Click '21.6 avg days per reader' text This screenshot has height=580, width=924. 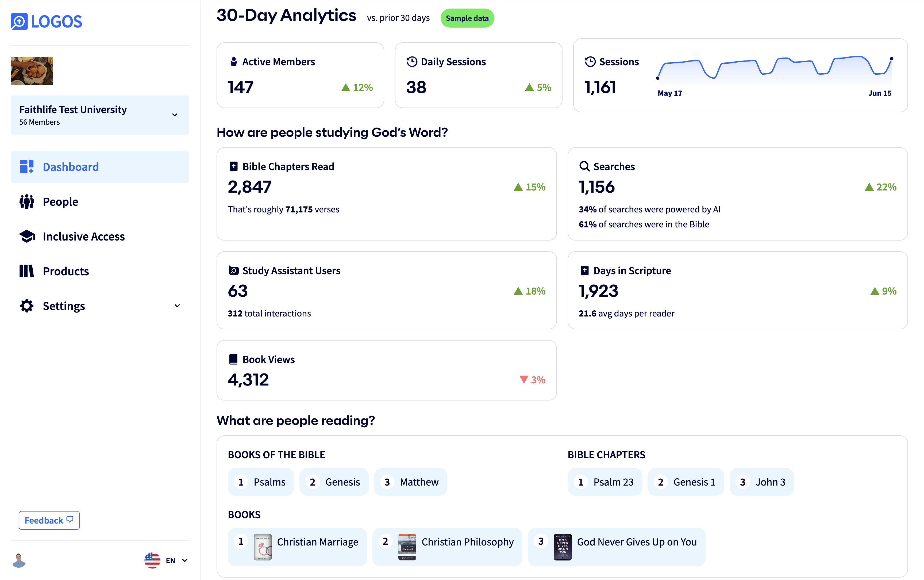pyautogui.click(x=626, y=313)
